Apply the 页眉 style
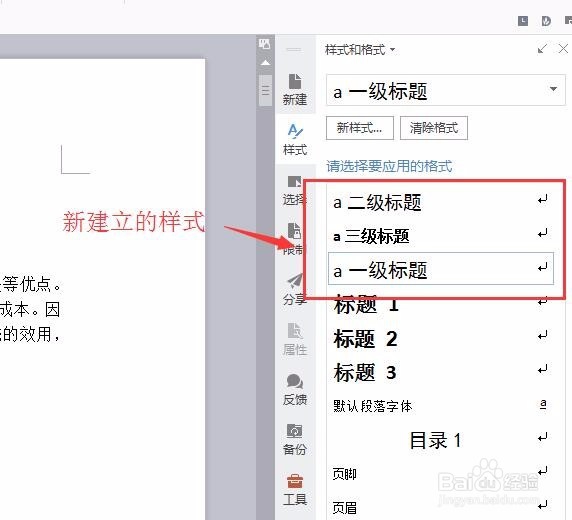572x520 pixels. [441, 507]
